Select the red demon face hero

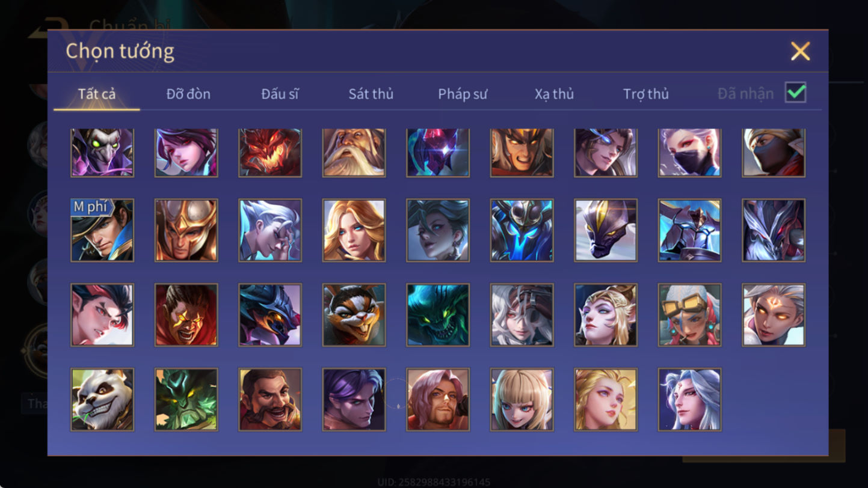[270, 153]
